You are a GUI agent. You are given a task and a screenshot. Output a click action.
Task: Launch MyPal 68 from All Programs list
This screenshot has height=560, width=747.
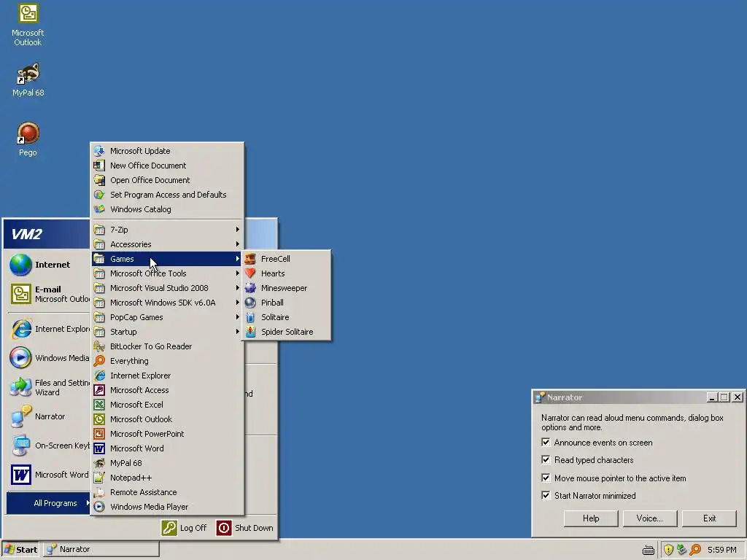click(167, 463)
